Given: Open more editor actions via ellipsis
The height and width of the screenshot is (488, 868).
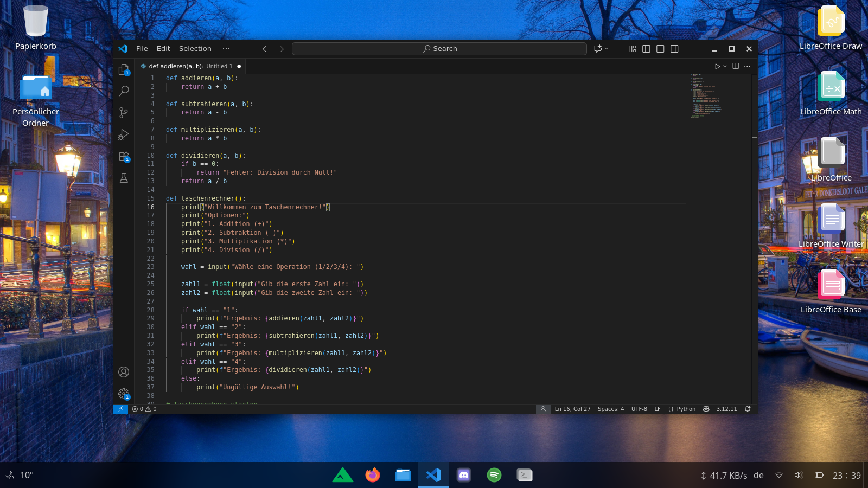Looking at the screenshot, I should 747,66.
